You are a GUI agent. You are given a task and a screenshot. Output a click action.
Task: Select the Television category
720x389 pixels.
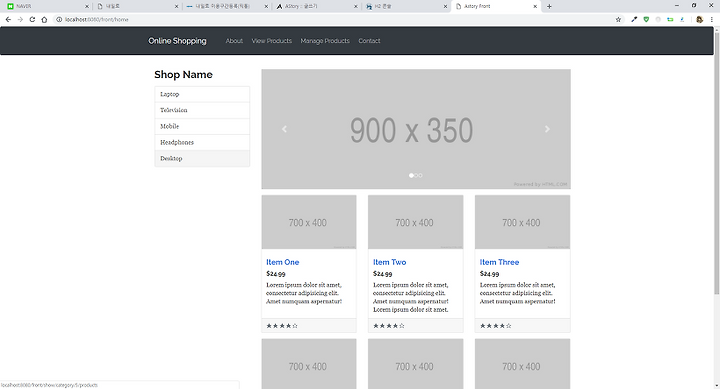(202, 110)
